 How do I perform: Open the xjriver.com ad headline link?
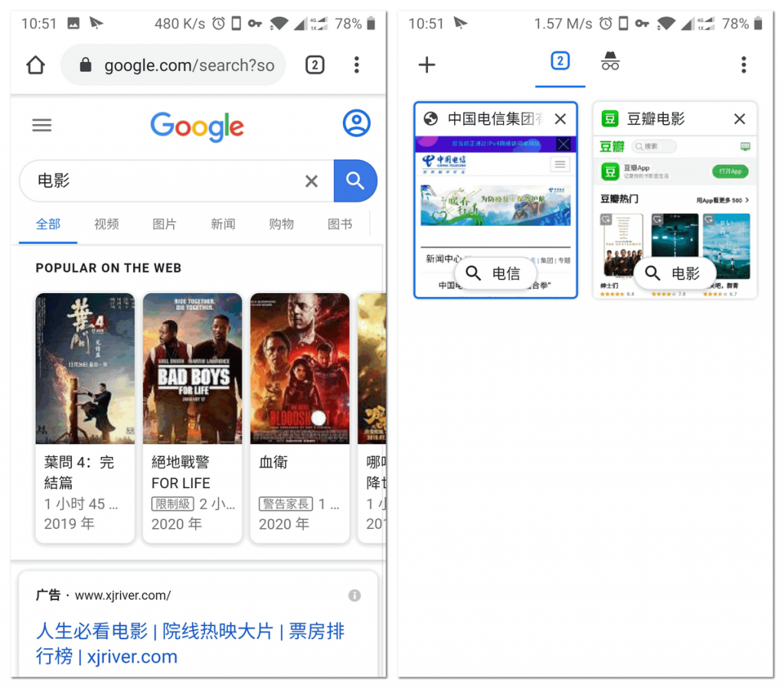point(190,644)
